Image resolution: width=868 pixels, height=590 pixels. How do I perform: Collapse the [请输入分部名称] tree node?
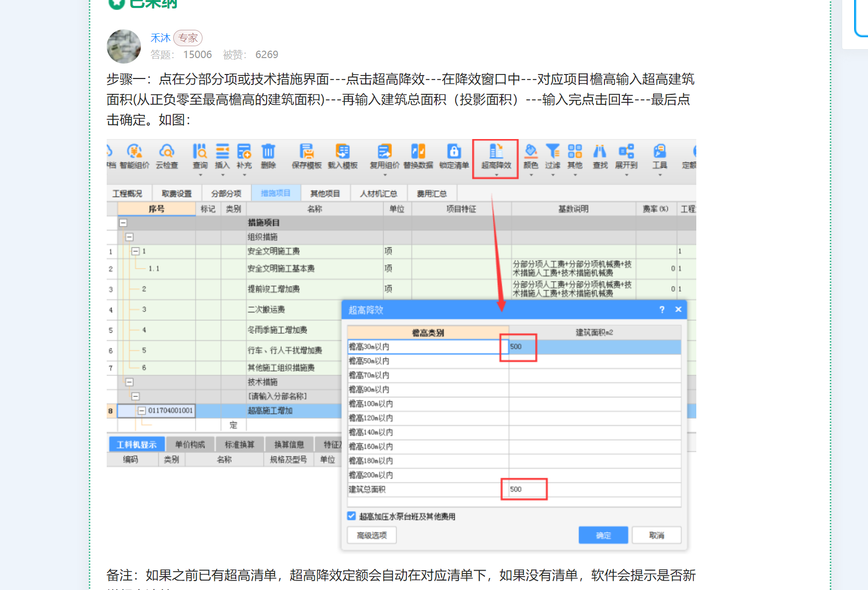click(135, 396)
